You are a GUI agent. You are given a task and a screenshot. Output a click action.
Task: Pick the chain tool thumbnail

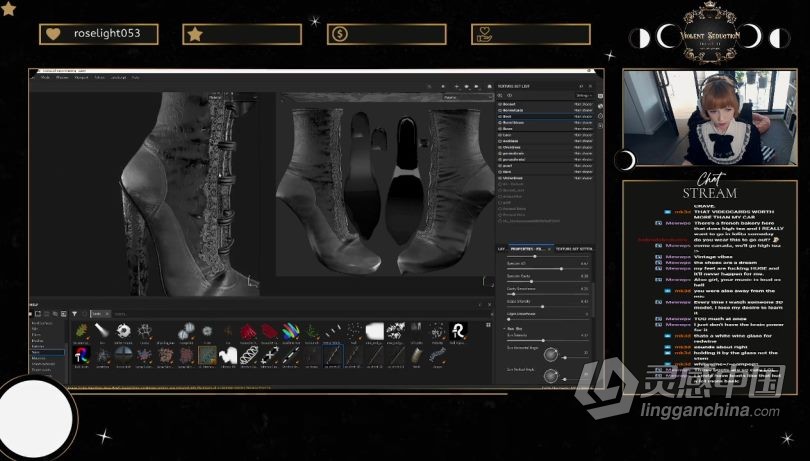[248, 355]
